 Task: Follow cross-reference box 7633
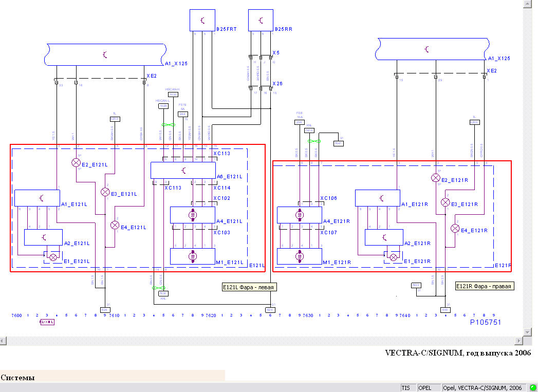click(416, 285)
